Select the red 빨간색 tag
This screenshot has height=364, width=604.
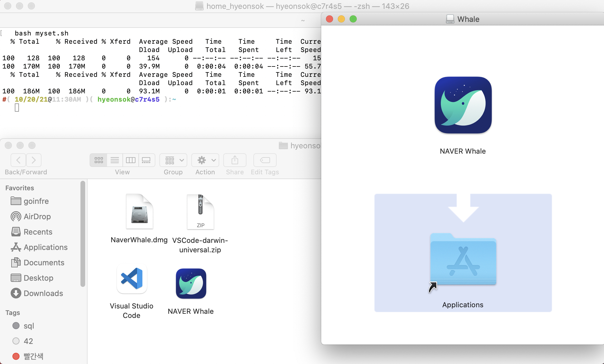point(33,356)
